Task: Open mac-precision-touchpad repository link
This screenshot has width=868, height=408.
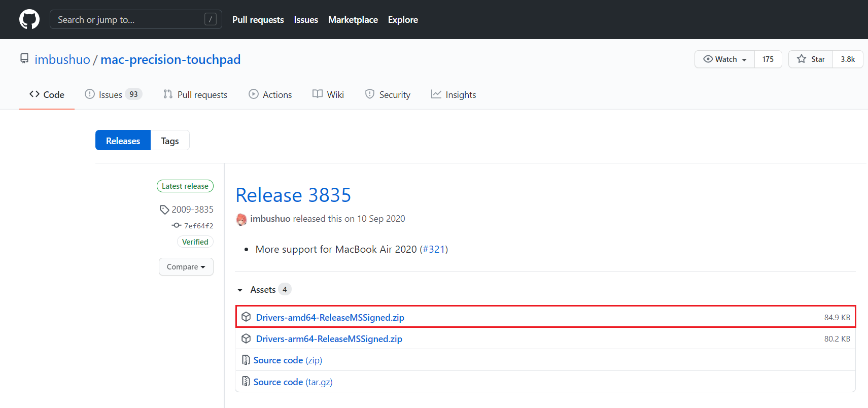Action: click(x=170, y=59)
